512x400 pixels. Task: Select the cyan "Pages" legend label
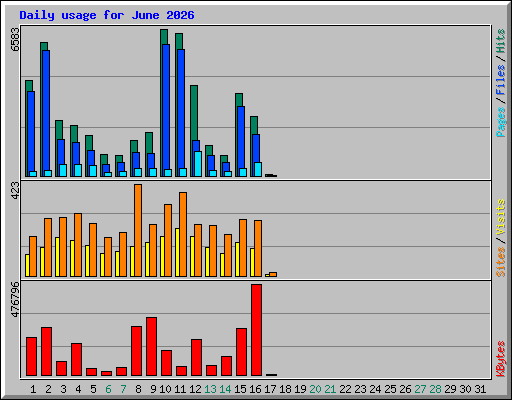[x=501, y=122]
